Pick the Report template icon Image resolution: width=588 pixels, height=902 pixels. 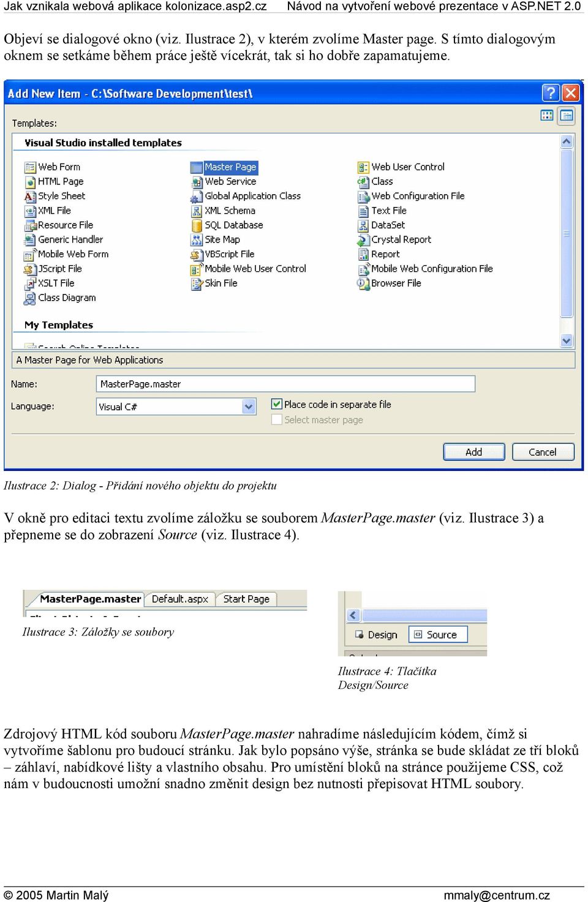363,255
